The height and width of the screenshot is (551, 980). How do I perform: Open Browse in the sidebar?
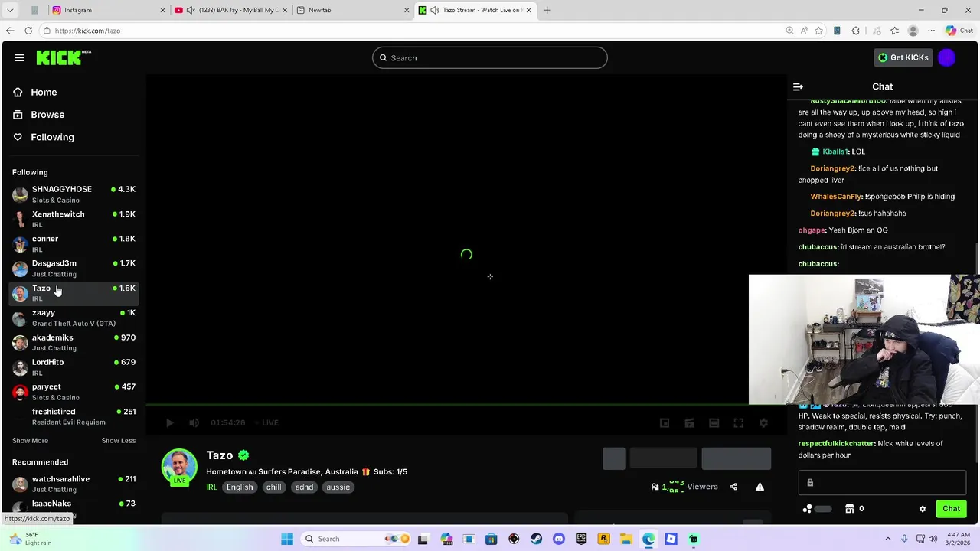(47, 115)
